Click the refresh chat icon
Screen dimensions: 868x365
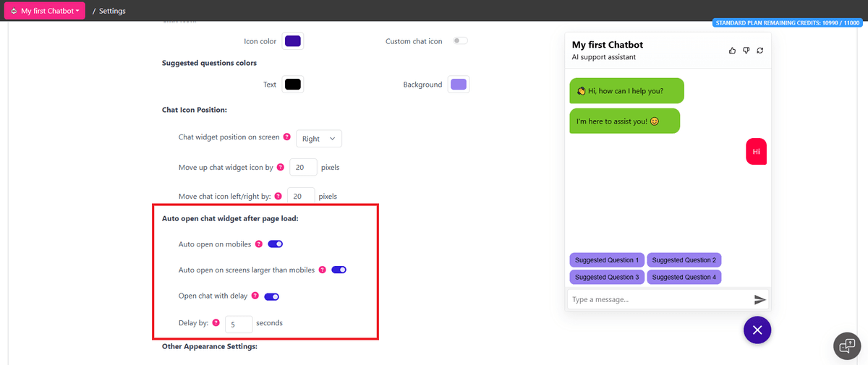pos(760,51)
